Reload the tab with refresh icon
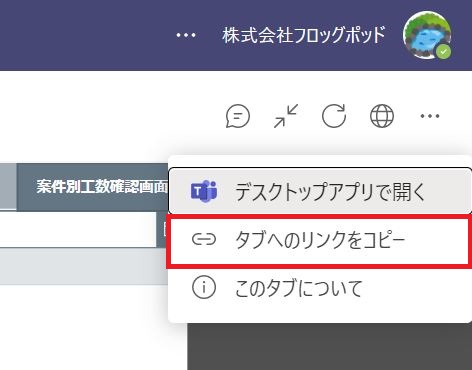This screenshot has width=472, height=370. (x=334, y=116)
